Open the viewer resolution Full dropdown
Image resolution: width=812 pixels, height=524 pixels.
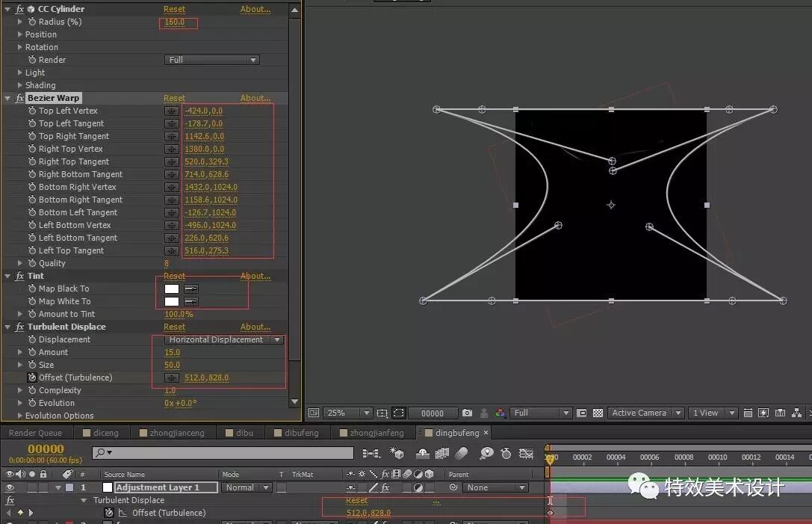tap(540, 413)
